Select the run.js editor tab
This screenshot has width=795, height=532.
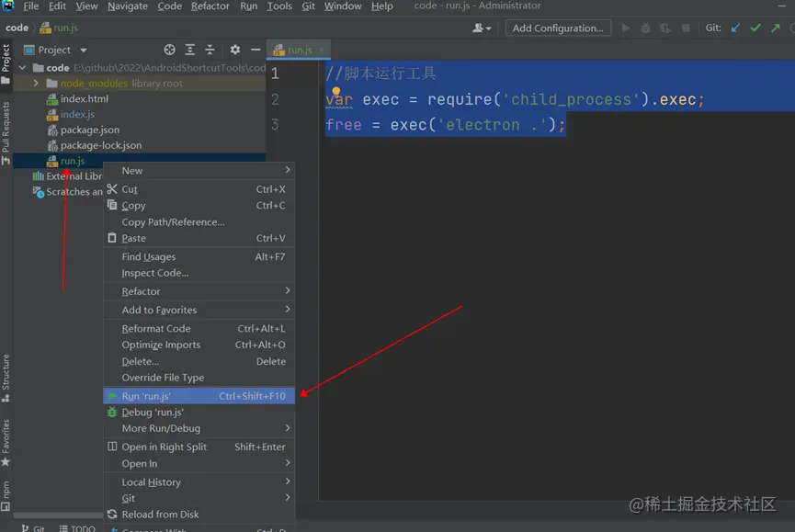click(x=299, y=50)
